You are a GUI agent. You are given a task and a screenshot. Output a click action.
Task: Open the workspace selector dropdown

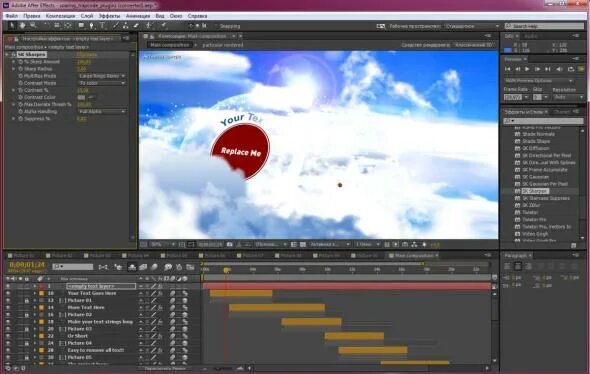tap(472, 26)
